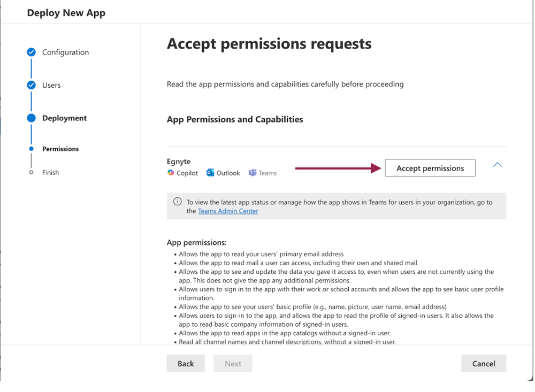Select the Finish step label

pyautogui.click(x=51, y=172)
